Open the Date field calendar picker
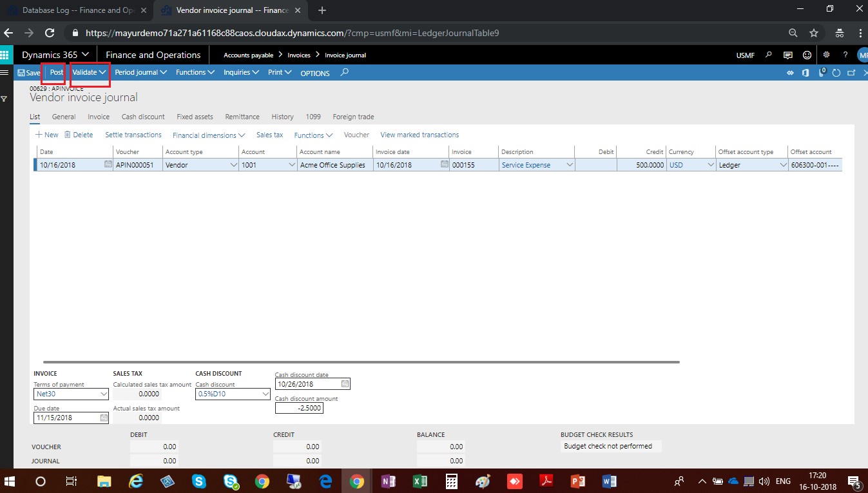868x493 pixels. click(x=108, y=165)
